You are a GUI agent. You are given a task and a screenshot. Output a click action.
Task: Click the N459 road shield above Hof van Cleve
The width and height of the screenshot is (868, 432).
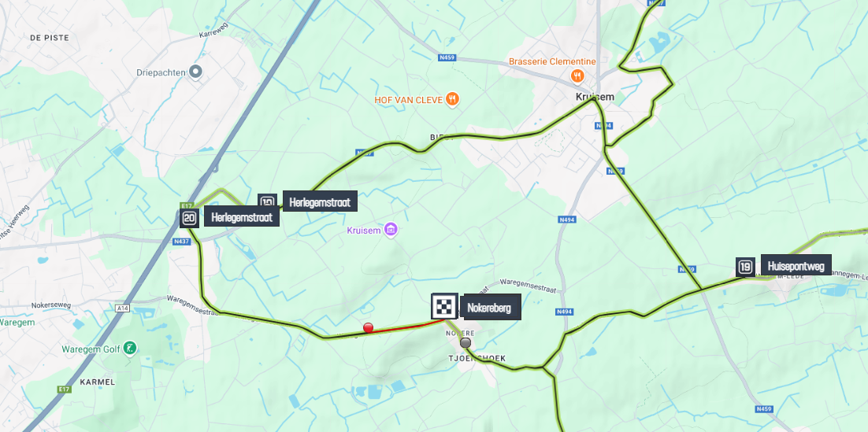(x=446, y=57)
